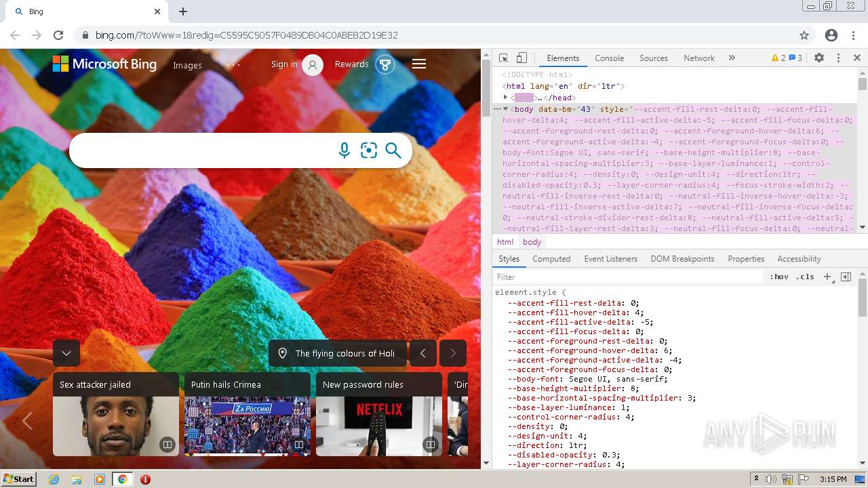Select element inspector tool in DevTools
Image resolution: width=868 pixels, height=488 pixels.
pyautogui.click(x=503, y=58)
